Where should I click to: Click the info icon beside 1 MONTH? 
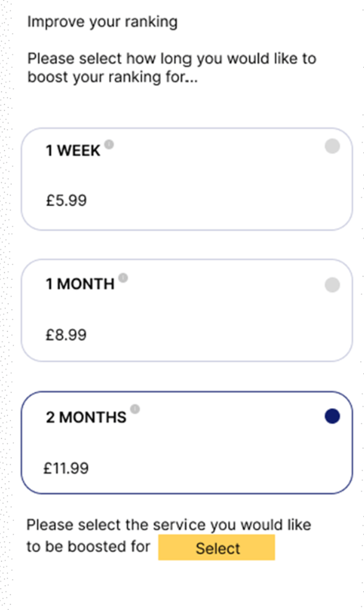pos(123,277)
